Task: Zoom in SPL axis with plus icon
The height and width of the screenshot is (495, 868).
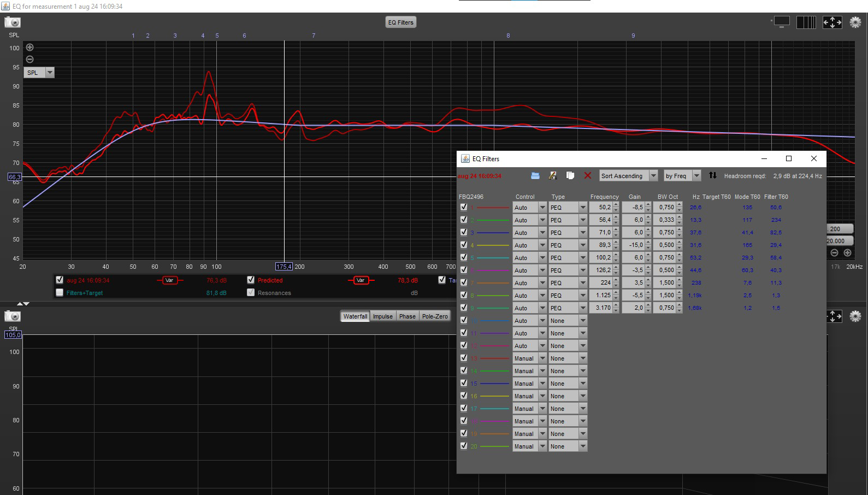Action: [30, 48]
